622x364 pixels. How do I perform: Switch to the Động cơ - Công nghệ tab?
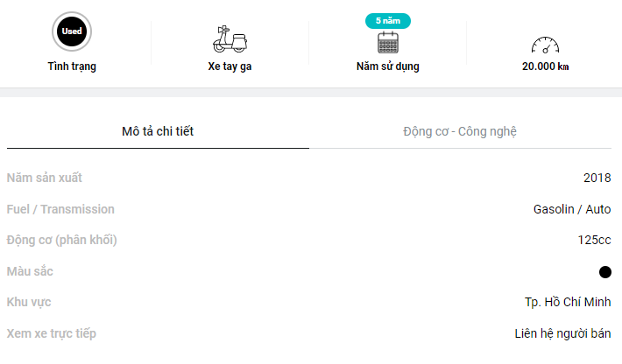point(460,131)
